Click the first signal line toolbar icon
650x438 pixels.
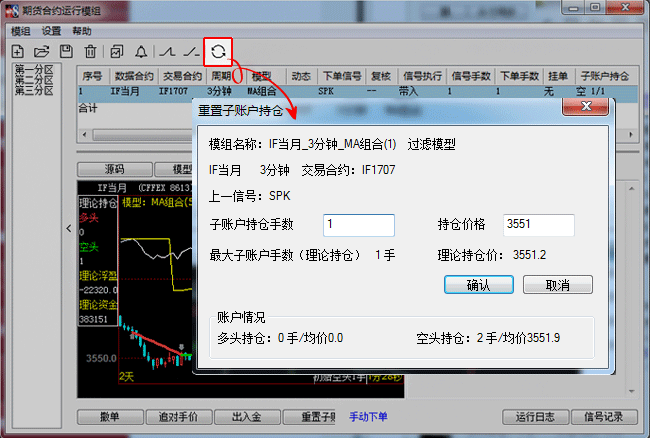168,51
